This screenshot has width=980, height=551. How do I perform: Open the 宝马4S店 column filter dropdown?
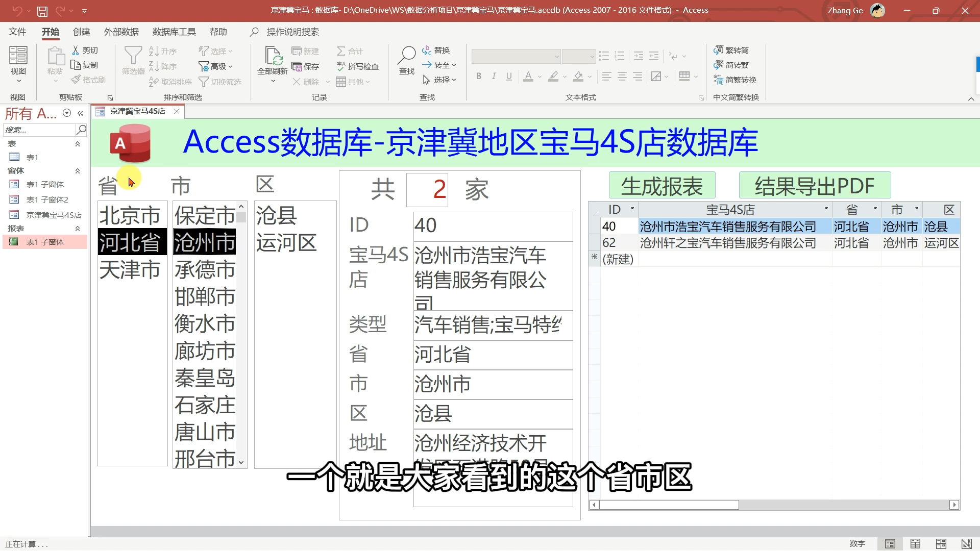tap(826, 209)
